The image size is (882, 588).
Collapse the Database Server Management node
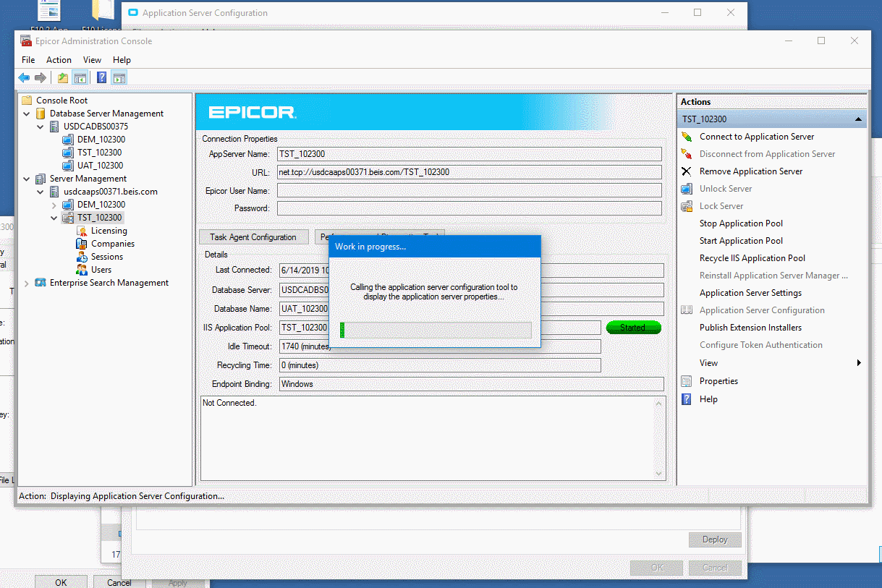(27, 114)
